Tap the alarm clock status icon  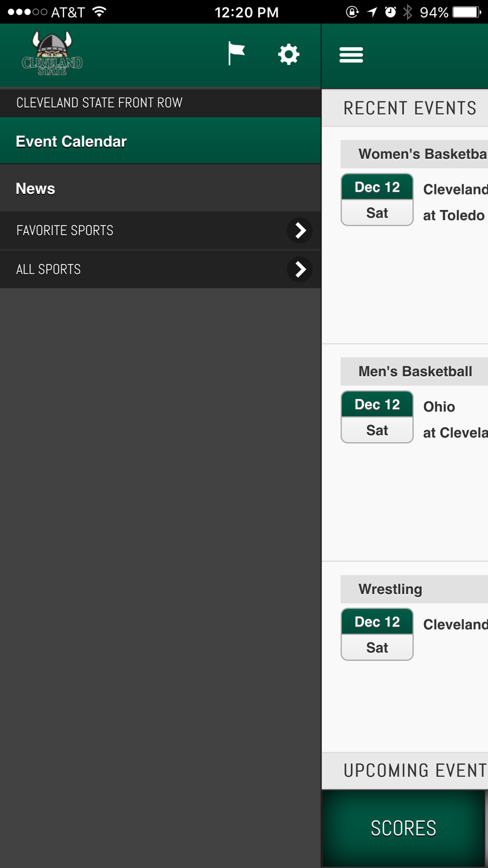[390, 12]
